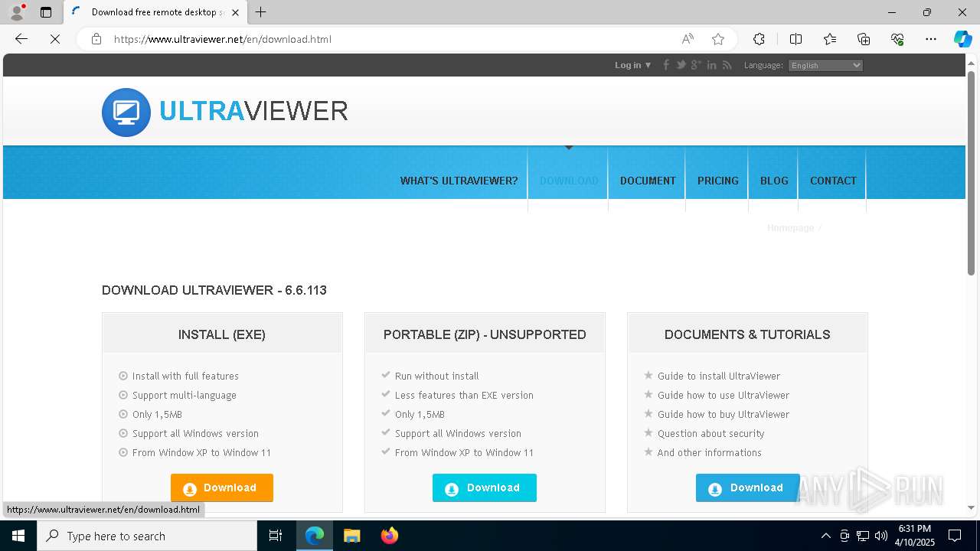Image resolution: width=980 pixels, height=551 pixels.
Task: Open CONTACT menu item
Action: [x=833, y=181]
